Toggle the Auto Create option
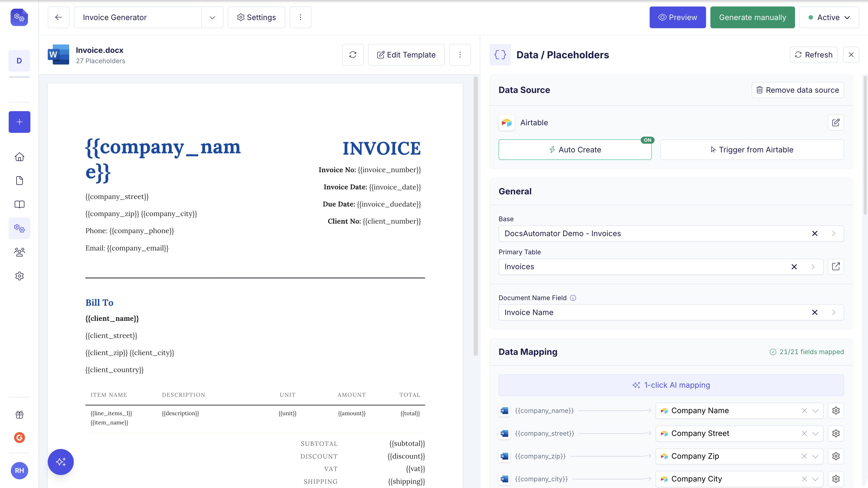The width and height of the screenshot is (868, 488). [x=575, y=150]
